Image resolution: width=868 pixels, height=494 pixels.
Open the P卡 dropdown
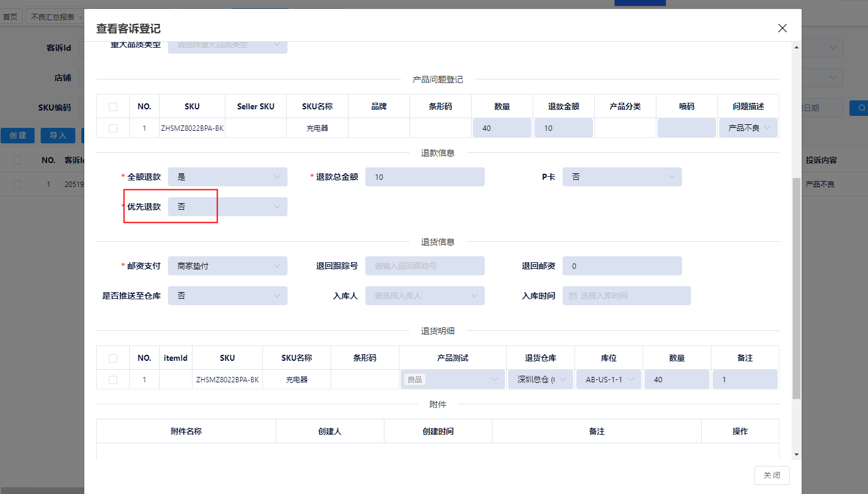[x=622, y=177]
